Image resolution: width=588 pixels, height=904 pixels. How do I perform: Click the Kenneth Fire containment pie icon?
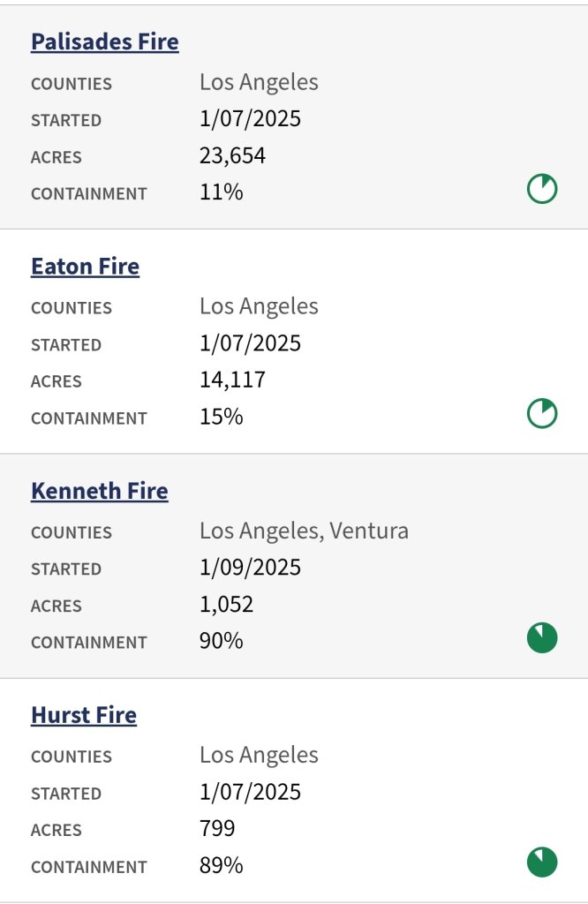(x=542, y=637)
